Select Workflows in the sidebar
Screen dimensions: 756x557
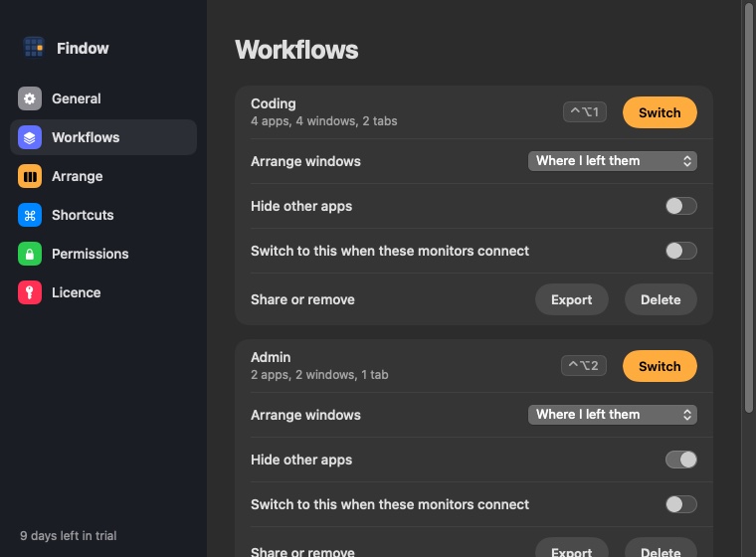point(103,137)
